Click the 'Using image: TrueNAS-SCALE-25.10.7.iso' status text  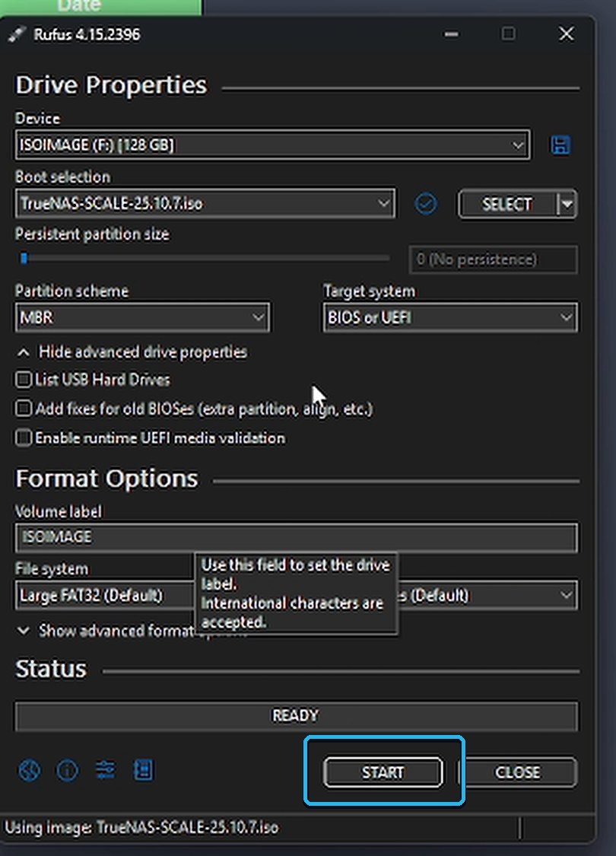[x=142, y=827]
